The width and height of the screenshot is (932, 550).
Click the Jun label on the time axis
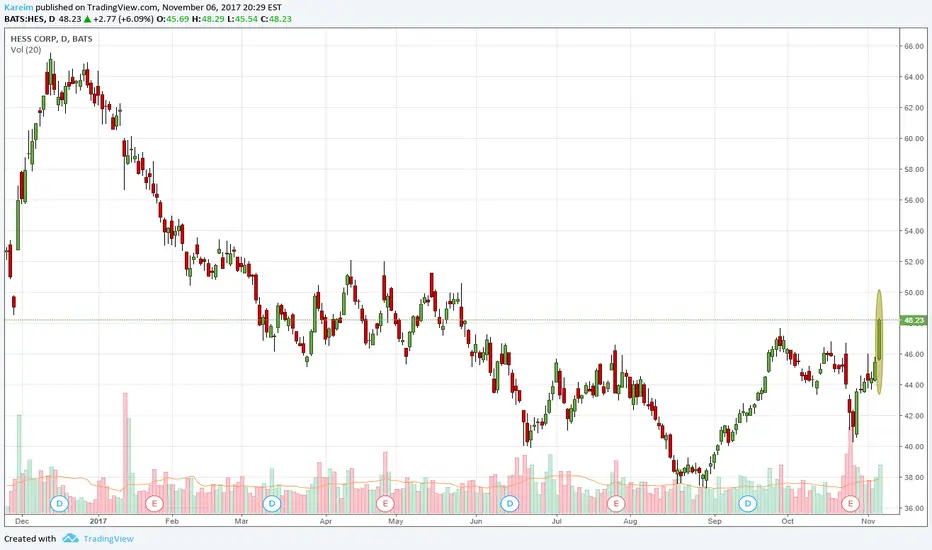coord(476,521)
